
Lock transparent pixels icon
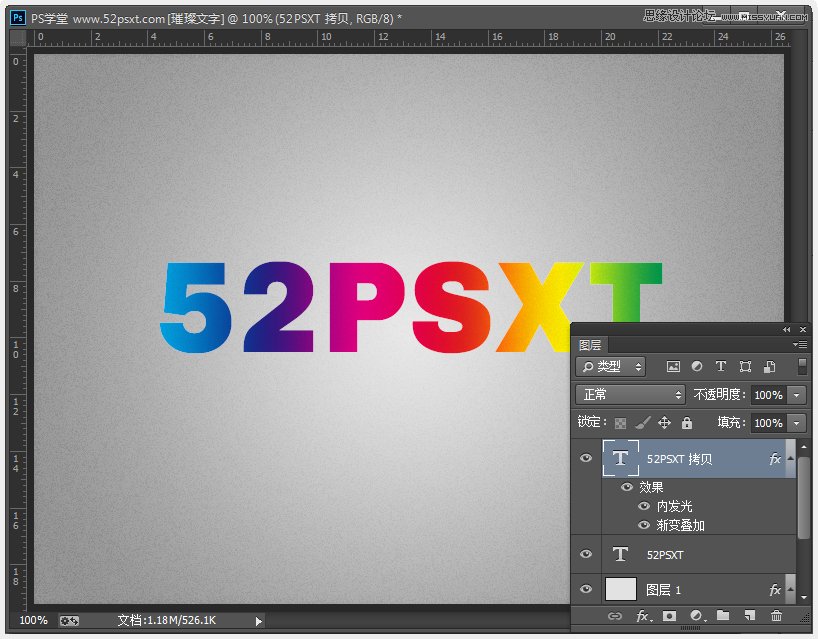[620, 423]
